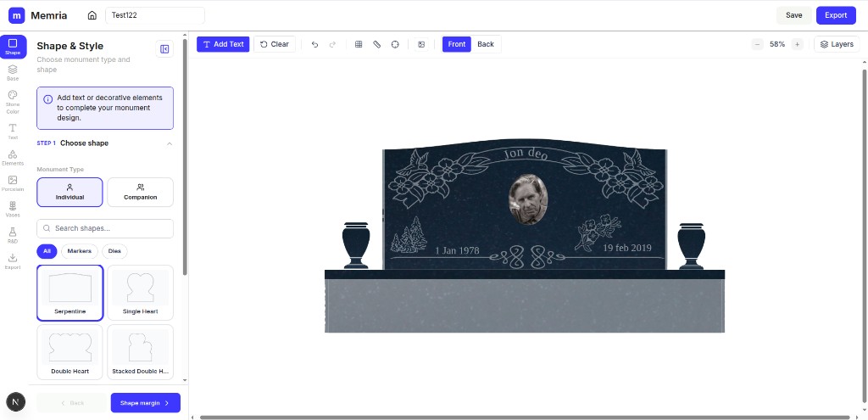Select the Individual monument type
Image resolution: width=868 pixels, height=420 pixels.
click(x=70, y=193)
